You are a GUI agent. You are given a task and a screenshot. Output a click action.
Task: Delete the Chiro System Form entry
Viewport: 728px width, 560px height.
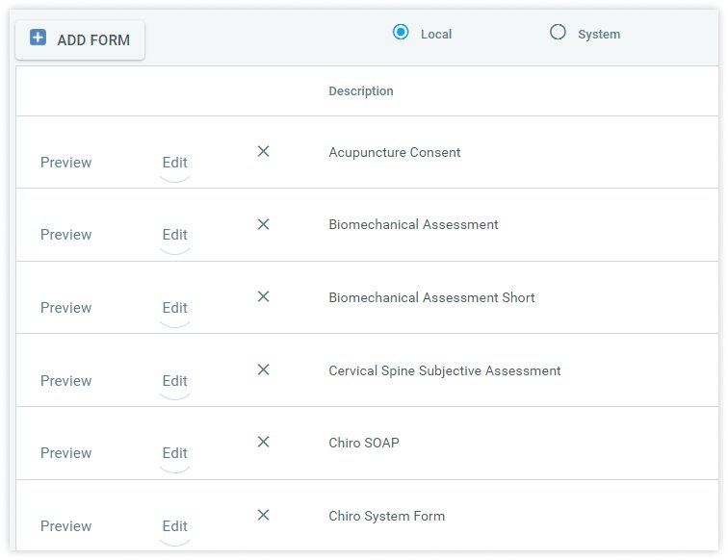coord(263,515)
